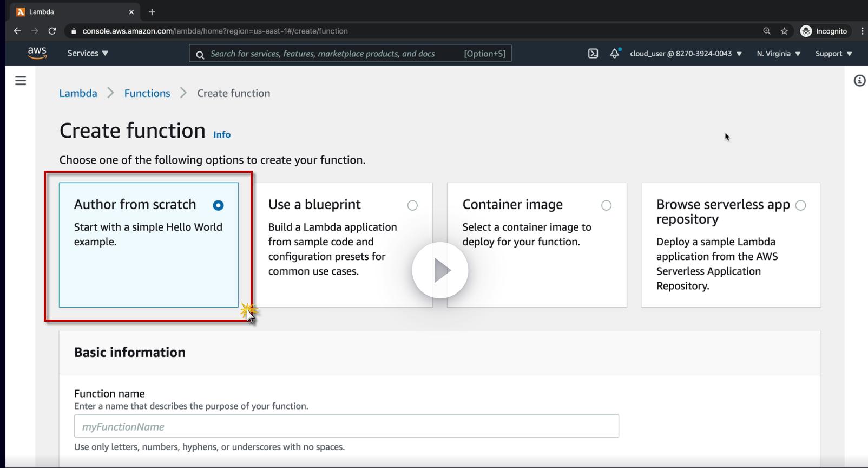Open the Info link beside Create function
868x468 pixels.
222,134
